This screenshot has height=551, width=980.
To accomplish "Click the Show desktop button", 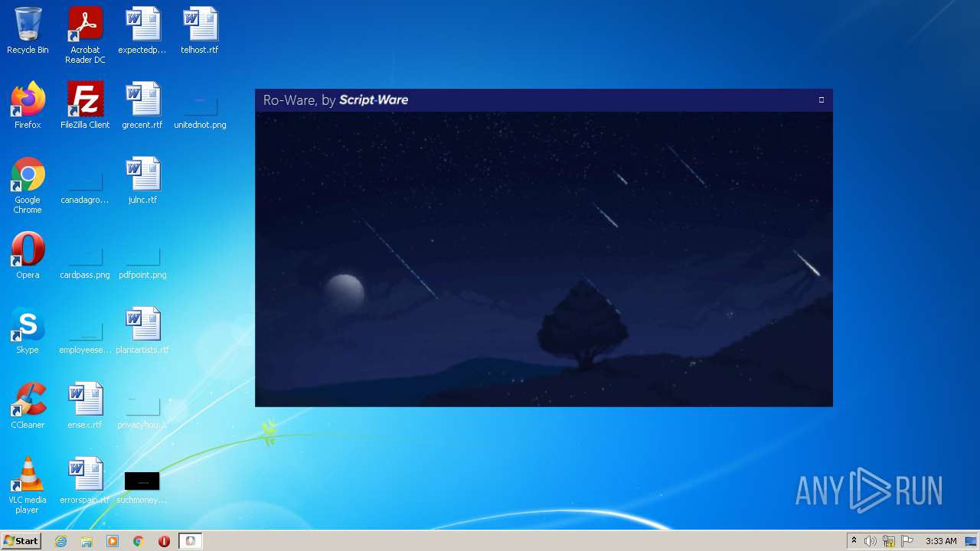I will (972, 541).
